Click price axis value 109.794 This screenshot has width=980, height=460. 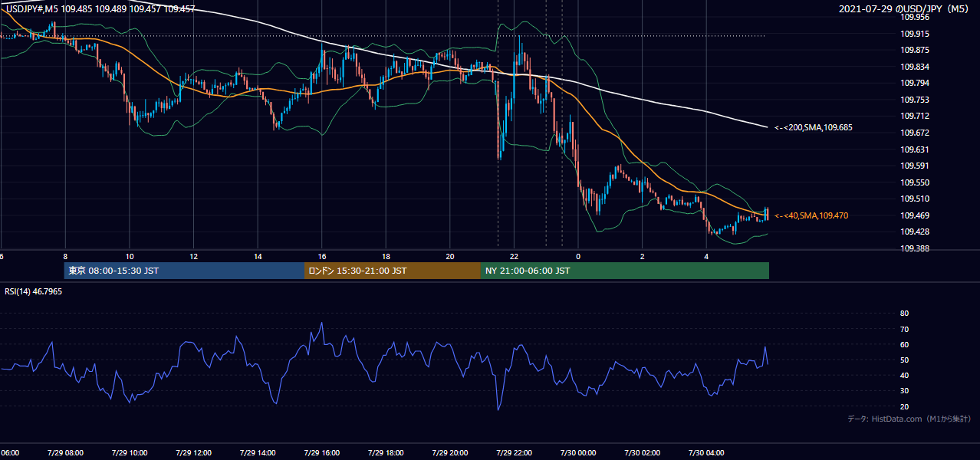915,83
